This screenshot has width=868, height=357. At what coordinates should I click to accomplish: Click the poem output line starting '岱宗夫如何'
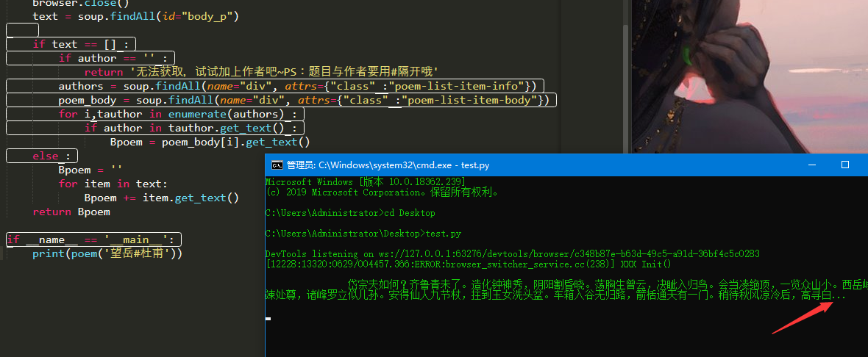(x=608, y=284)
